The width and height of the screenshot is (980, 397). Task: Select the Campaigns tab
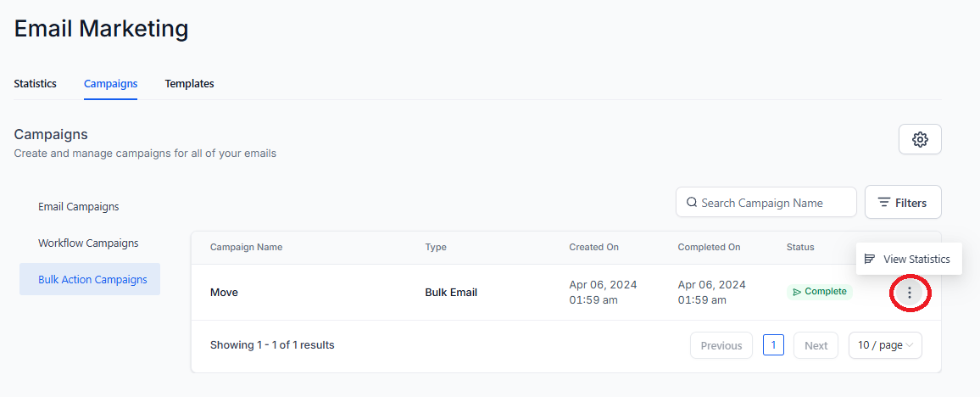click(x=110, y=83)
